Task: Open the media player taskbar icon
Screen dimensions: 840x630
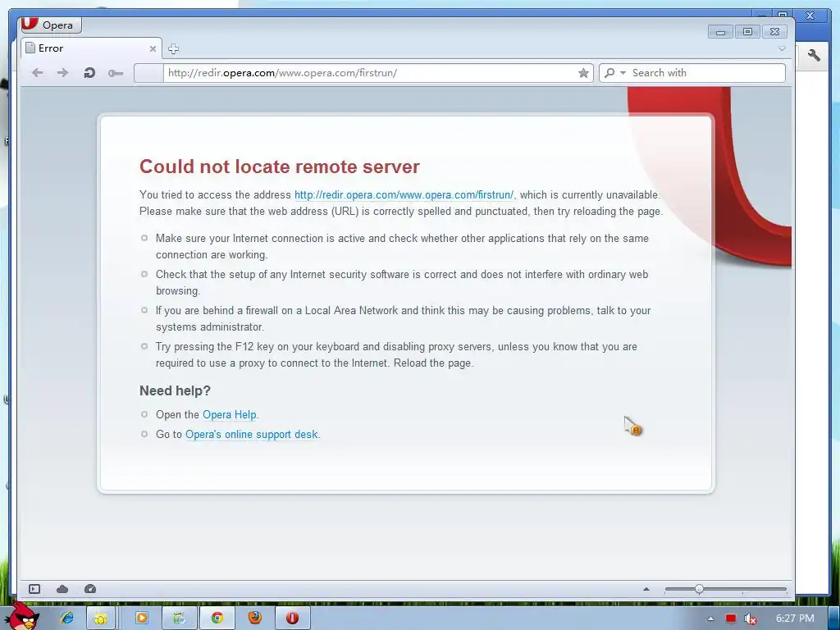Action: (142, 619)
